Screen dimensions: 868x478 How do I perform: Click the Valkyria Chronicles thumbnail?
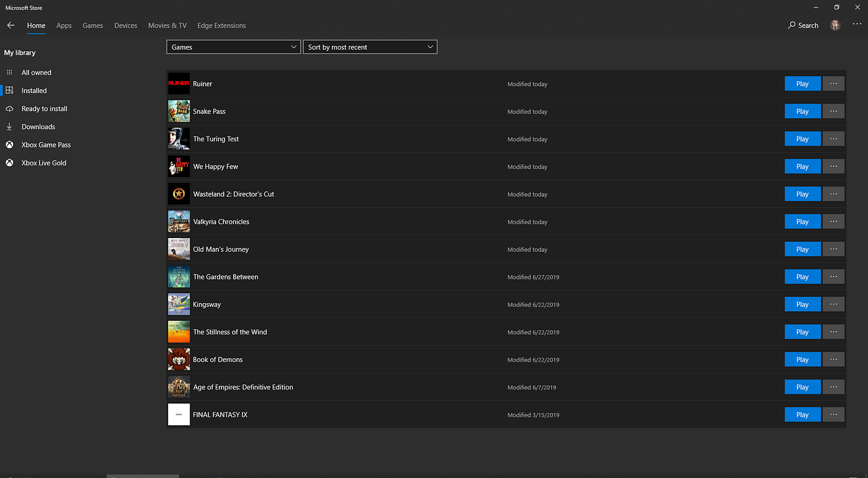(179, 221)
